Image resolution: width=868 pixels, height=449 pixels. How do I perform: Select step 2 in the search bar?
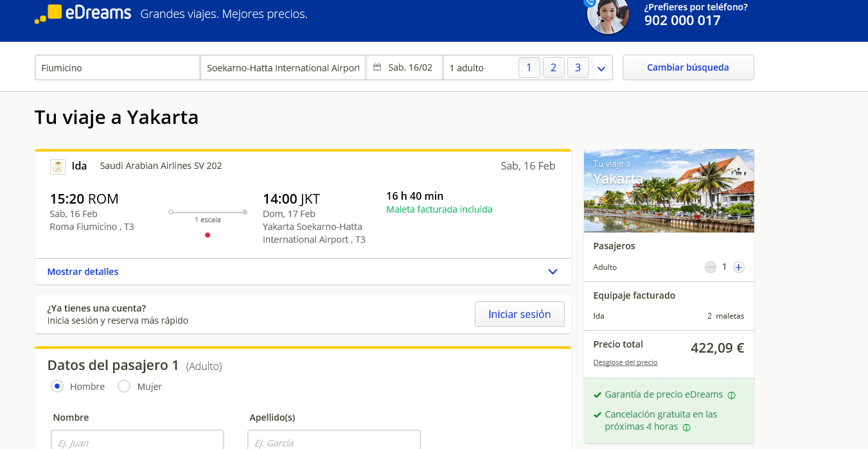pos(553,67)
